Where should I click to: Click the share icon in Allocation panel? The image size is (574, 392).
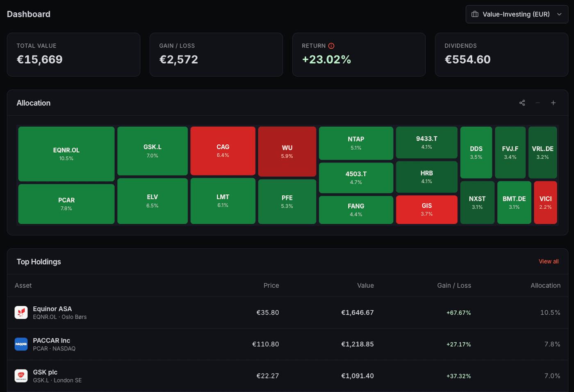522,103
